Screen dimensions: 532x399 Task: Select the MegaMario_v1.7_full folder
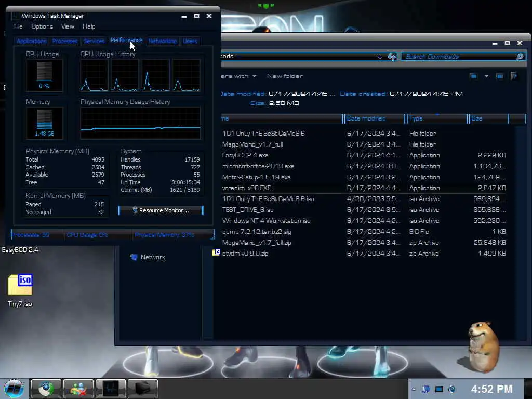click(252, 144)
